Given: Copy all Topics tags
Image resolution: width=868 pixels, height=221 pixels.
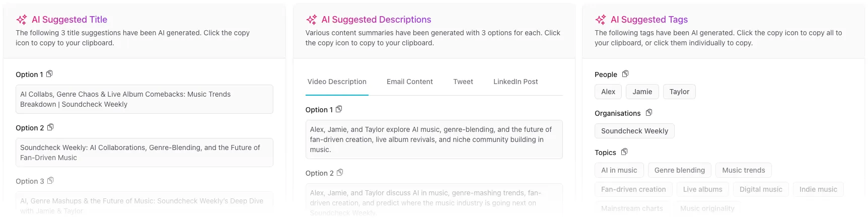Looking at the screenshot, I should pyautogui.click(x=624, y=152).
